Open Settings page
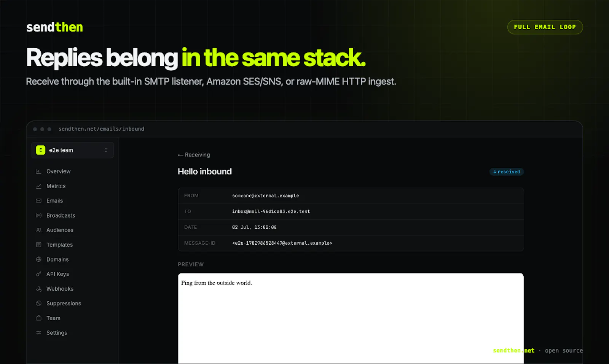The image size is (609, 364). (57, 333)
